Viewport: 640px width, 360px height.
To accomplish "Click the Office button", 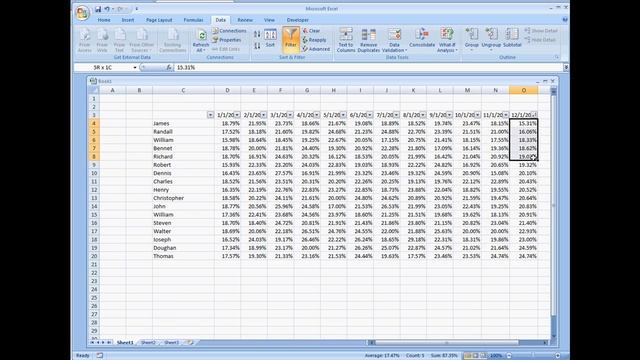I will pos(82,13).
